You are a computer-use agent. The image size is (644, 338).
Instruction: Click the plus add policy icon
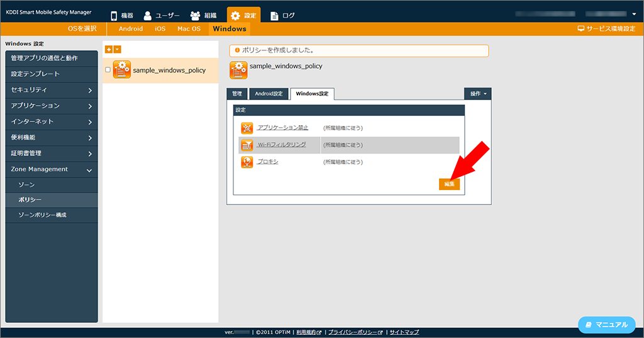(108, 49)
